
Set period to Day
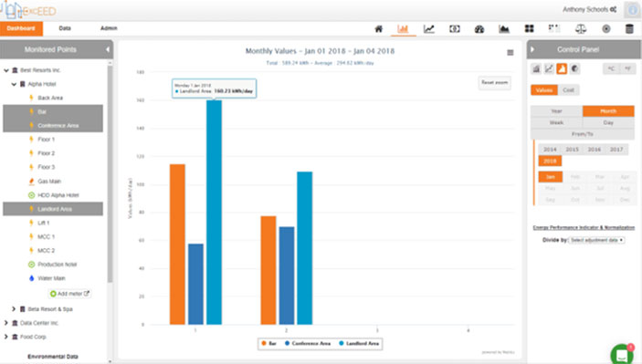608,122
